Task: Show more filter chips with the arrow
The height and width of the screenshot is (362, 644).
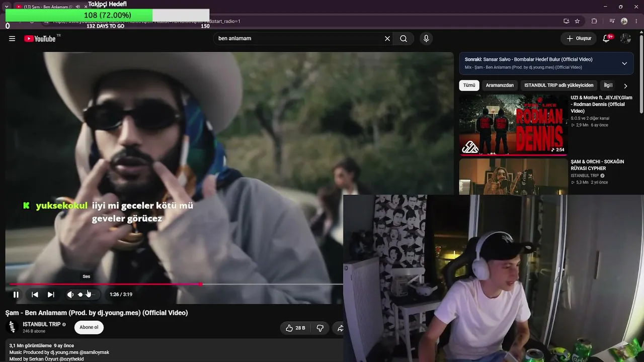Action: [x=625, y=86]
